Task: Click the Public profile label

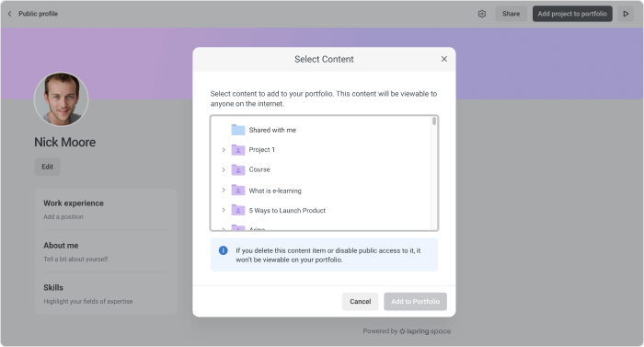Action: 39,14
